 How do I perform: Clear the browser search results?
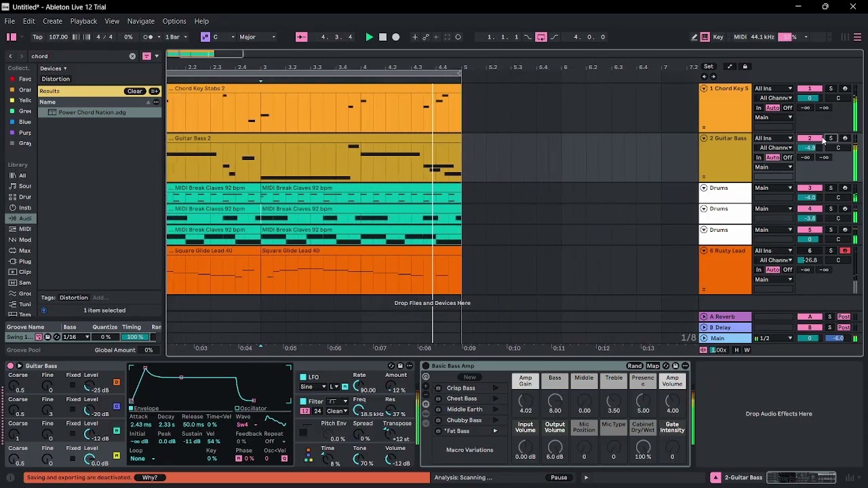click(135, 91)
